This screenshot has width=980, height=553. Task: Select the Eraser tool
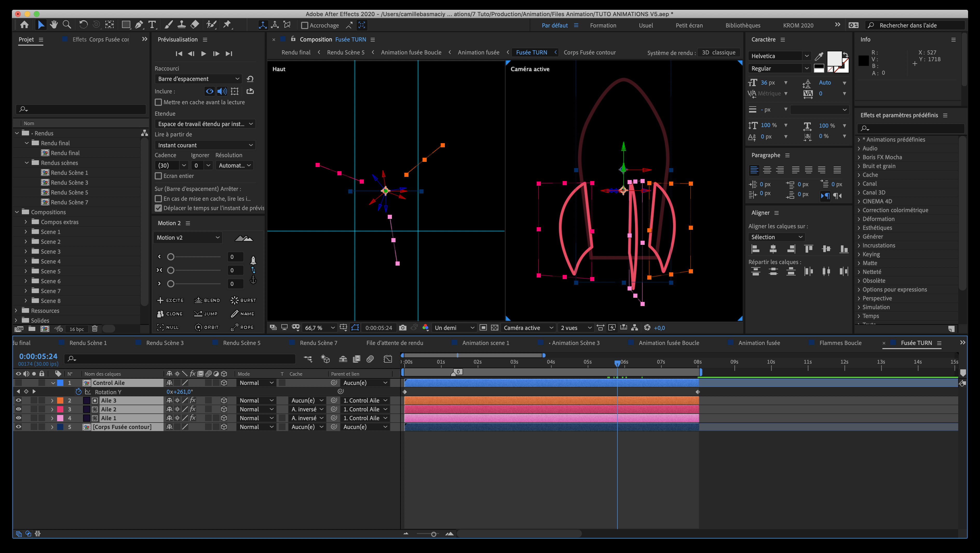195,25
